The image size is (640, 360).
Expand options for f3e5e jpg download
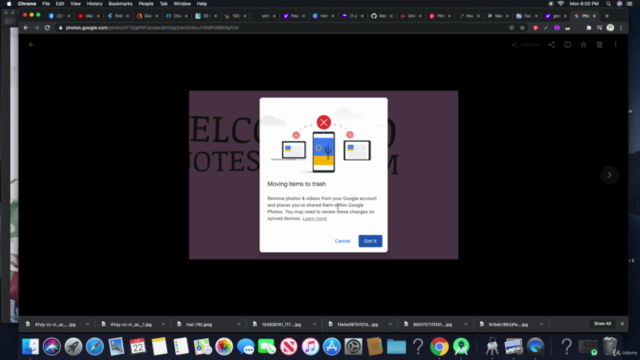390,324
